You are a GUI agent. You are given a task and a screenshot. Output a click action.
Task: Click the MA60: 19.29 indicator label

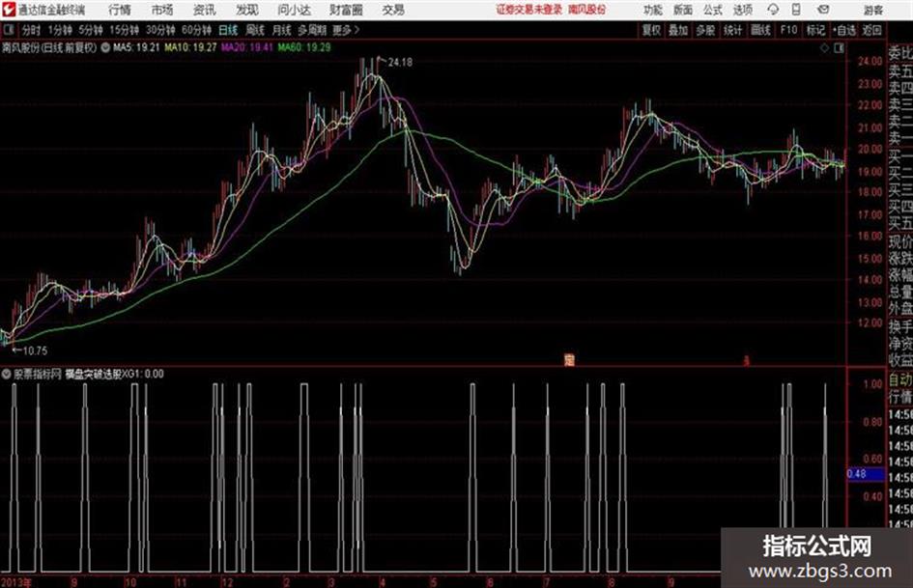(304, 47)
